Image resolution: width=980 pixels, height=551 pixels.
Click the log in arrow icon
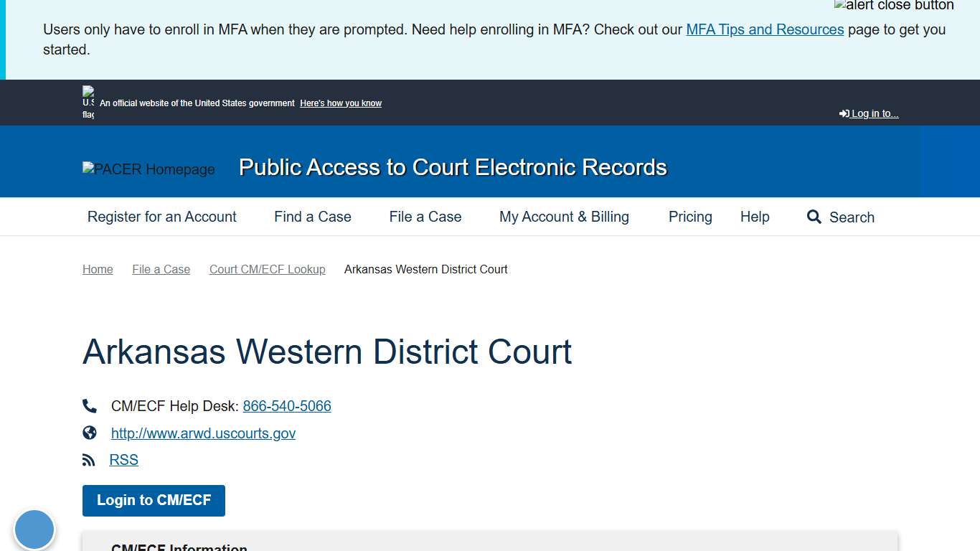pos(844,113)
